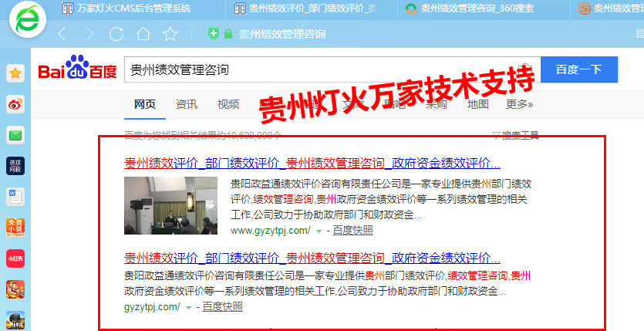Open 百度快照 for www.gyzytpj.com/ result
644x331 pixels.
(x=352, y=231)
